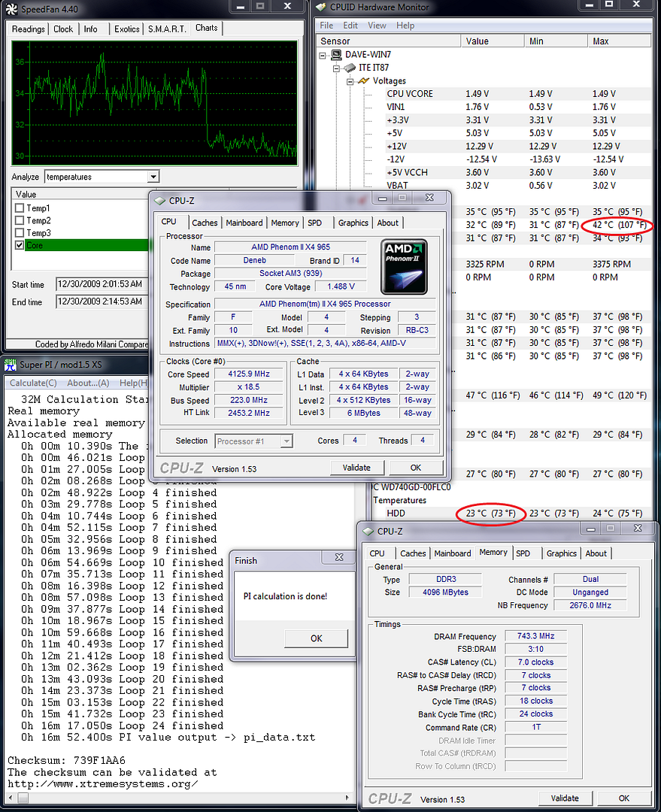This screenshot has height=812, width=661.
Task: Click the Sensor column header
Action: (388, 41)
